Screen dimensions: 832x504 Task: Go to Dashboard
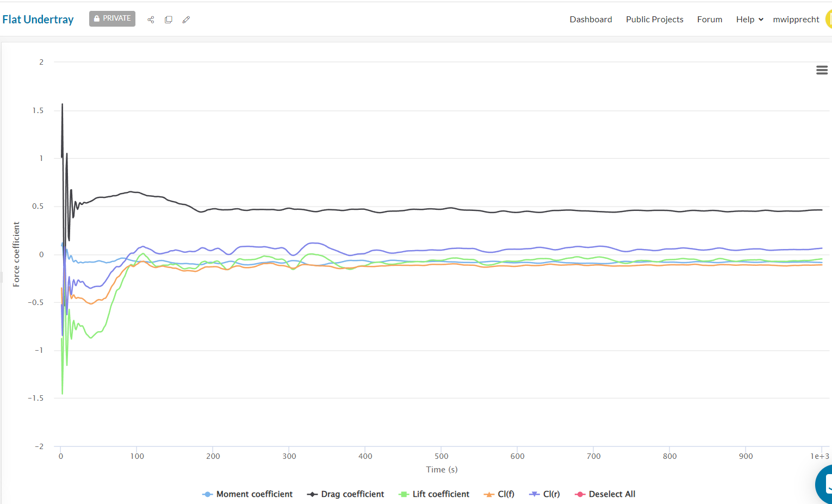591,20
